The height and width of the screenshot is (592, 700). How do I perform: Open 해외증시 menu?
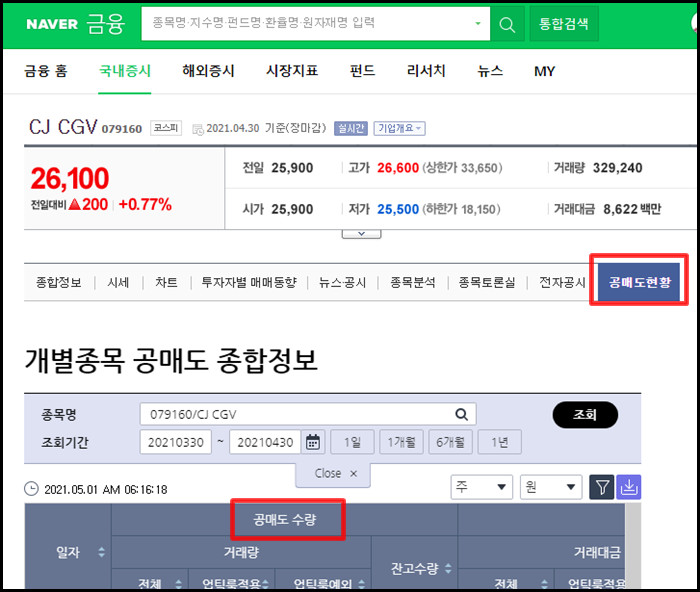(x=208, y=71)
